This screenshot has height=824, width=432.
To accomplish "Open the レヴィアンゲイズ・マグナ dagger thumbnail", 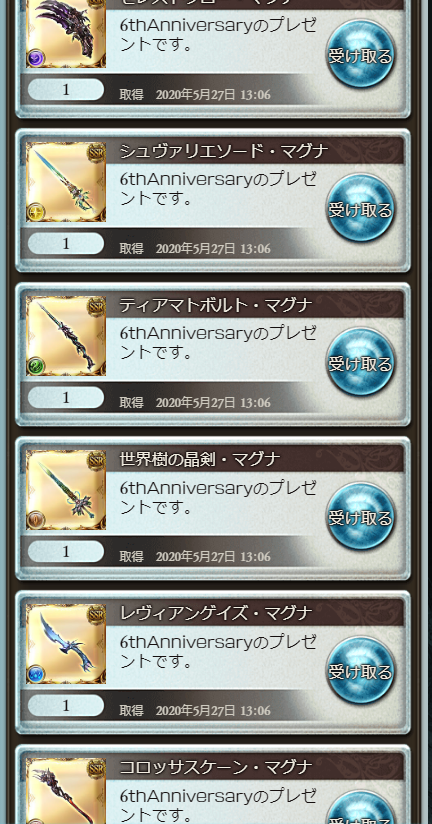I will coord(66,644).
